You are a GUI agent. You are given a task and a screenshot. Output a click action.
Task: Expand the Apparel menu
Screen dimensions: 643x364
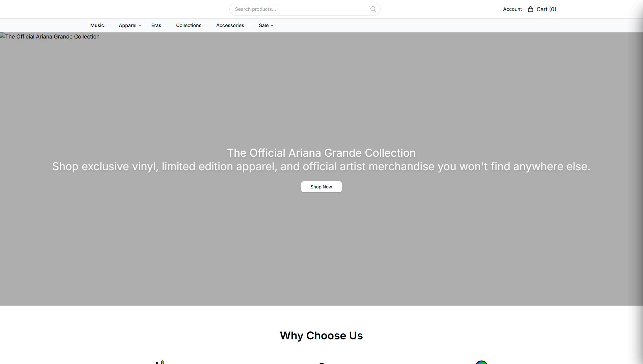pos(130,25)
